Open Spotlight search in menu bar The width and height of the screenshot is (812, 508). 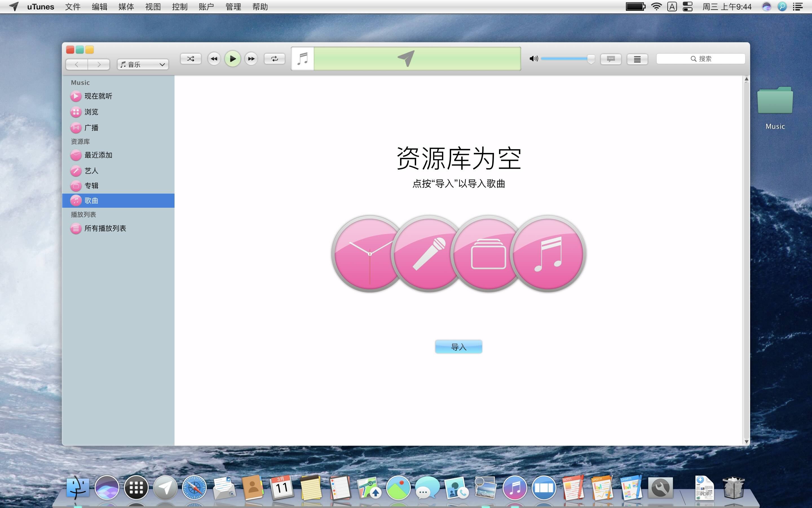click(x=782, y=7)
